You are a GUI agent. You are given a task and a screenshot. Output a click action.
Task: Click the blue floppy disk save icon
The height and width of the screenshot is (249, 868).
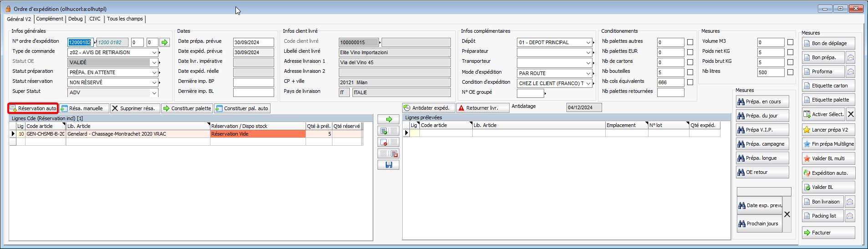[x=388, y=165]
